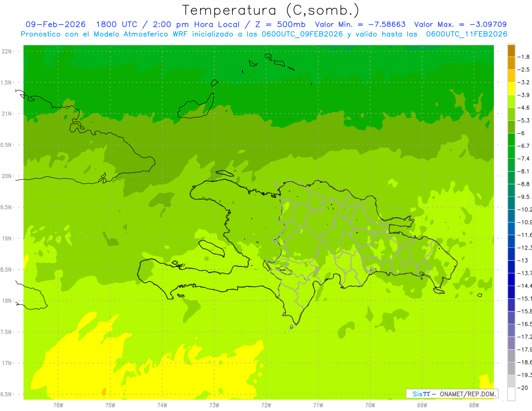Click the '21N' latitude label
The image size is (532, 411).
(x=7, y=114)
